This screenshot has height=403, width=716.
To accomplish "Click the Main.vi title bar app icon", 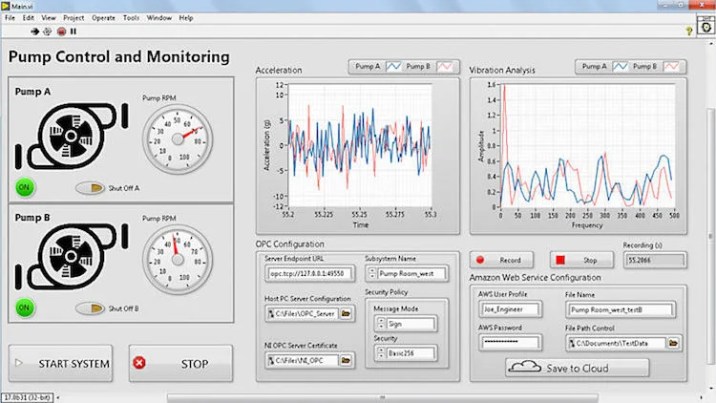I will 5,6.
